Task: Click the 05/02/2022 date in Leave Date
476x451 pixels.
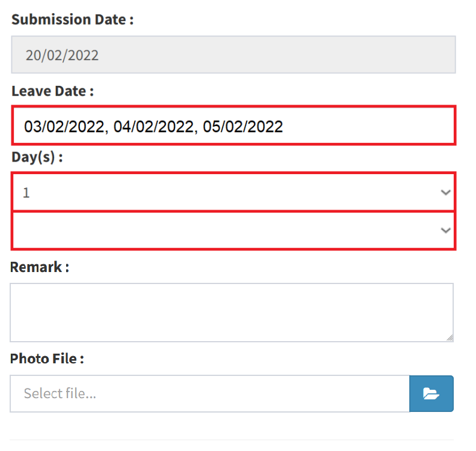Action: [243, 127]
